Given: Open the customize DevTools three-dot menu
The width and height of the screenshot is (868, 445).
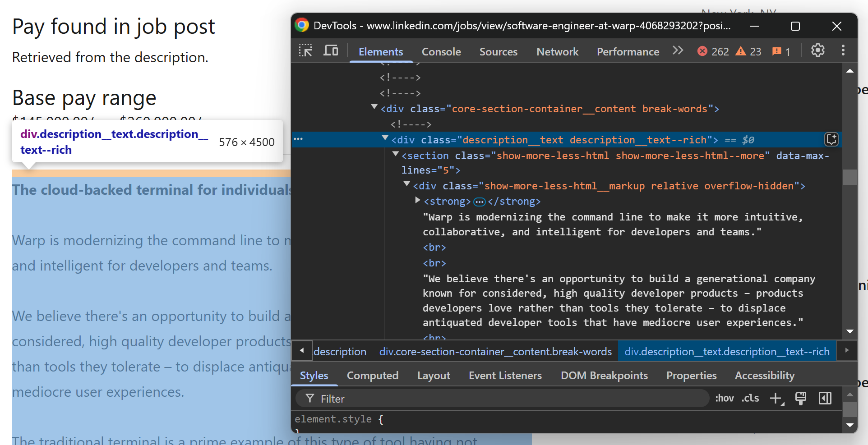Looking at the screenshot, I should click(x=843, y=50).
